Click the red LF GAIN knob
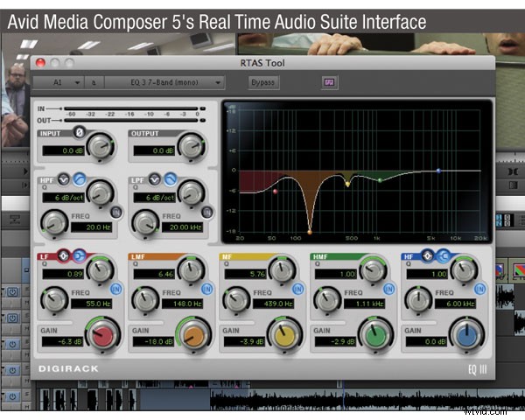 point(103,335)
